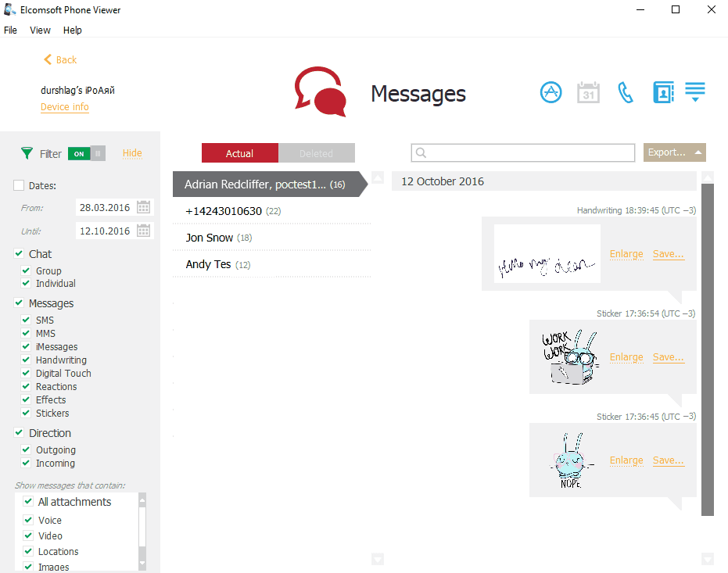728x573 pixels.
Task: Open the Contacts address book icon
Action: click(663, 92)
